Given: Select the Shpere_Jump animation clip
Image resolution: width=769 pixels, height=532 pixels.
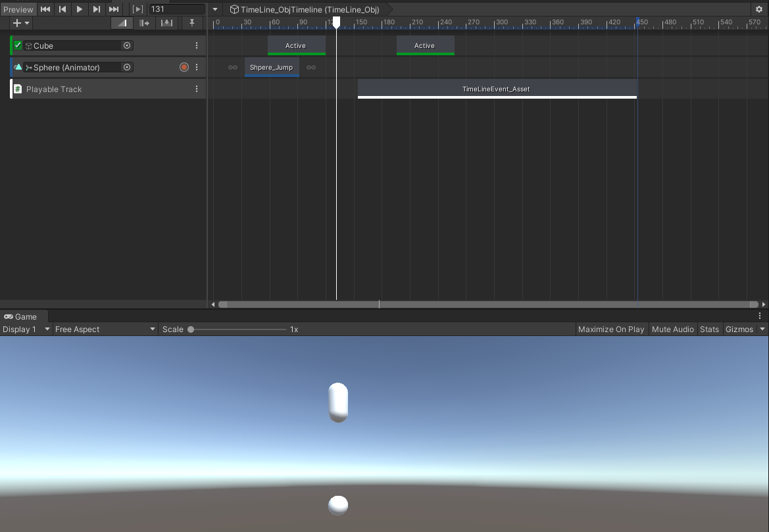Looking at the screenshot, I should coord(272,67).
